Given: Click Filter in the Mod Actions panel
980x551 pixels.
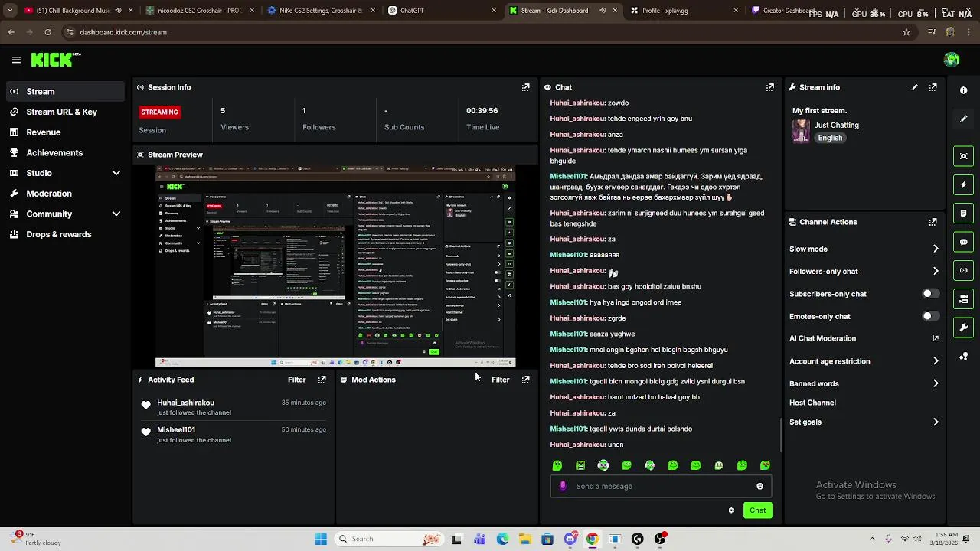Looking at the screenshot, I should click(x=500, y=380).
